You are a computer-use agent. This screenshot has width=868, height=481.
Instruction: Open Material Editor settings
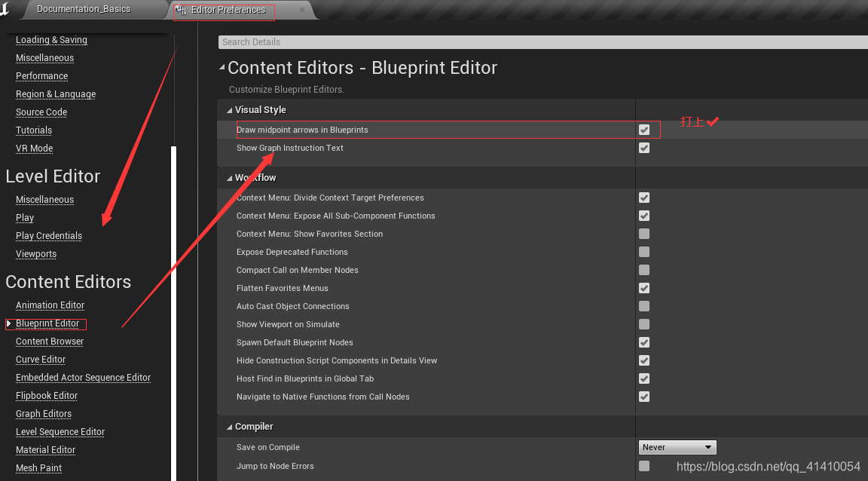(45, 450)
